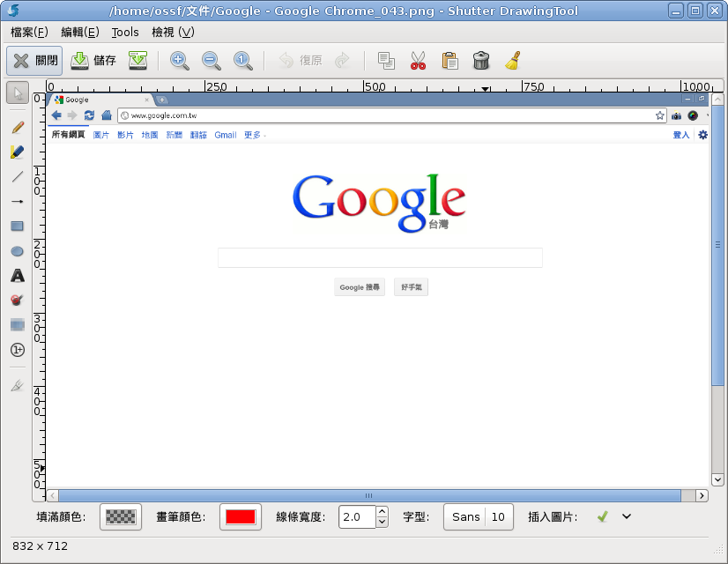Click www.google.com.tw address in canvas

point(164,115)
